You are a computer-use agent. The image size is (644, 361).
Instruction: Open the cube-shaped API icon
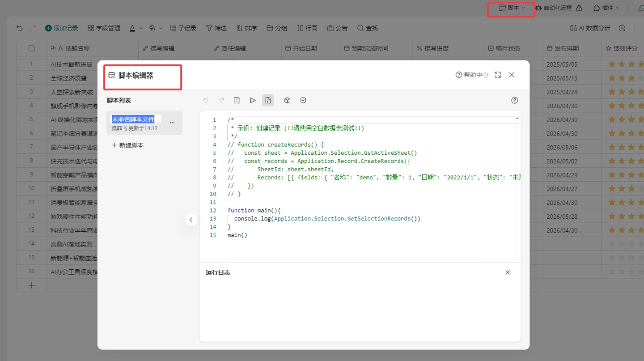(x=288, y=100)
